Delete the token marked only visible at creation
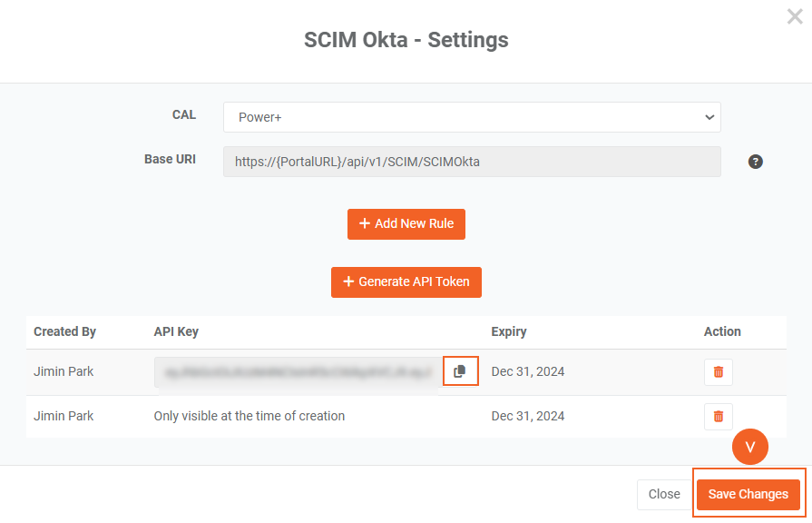The height and width of the screenshot is (523, 812). (x=718, y=417)
